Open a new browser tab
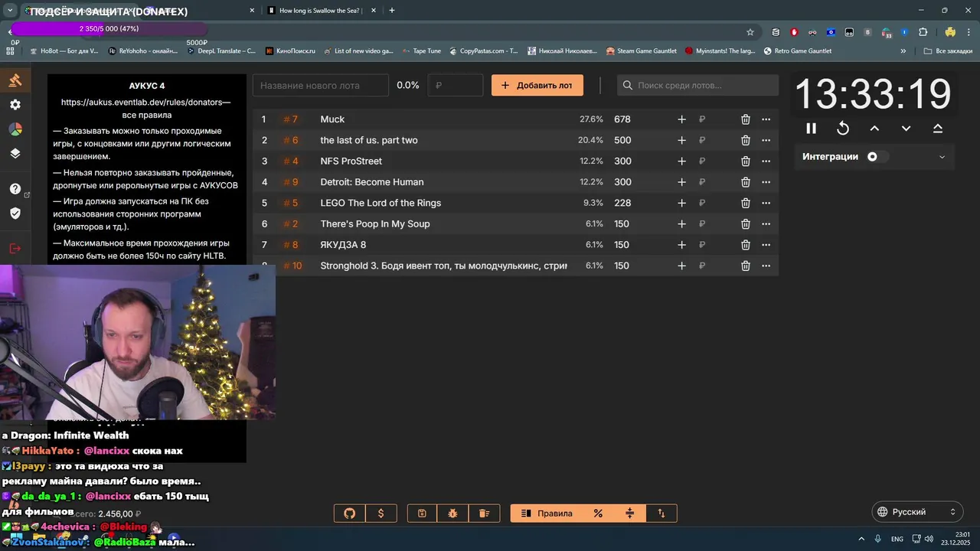Screen dimensions: 980x551 392,11
